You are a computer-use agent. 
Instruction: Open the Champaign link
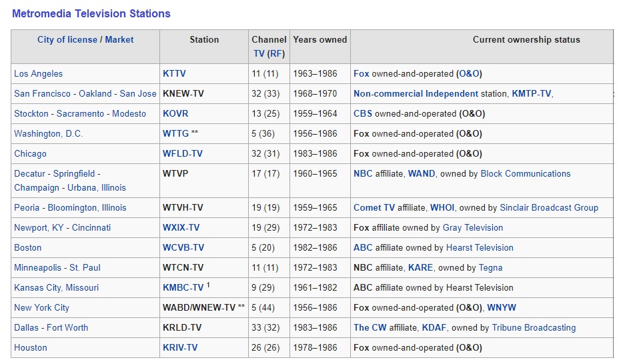(x=37, y=188)
